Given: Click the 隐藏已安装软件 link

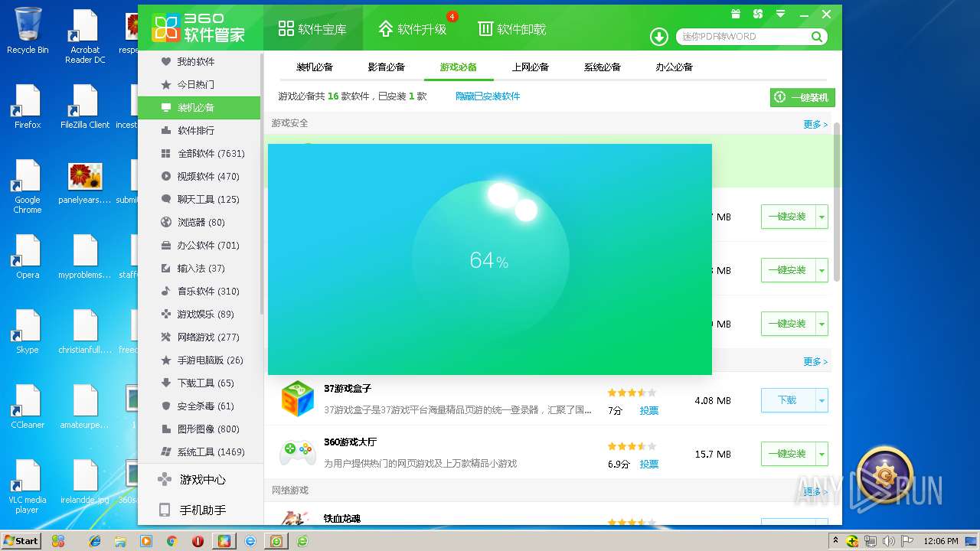Looking at the screenshot, I should [488, 96].
